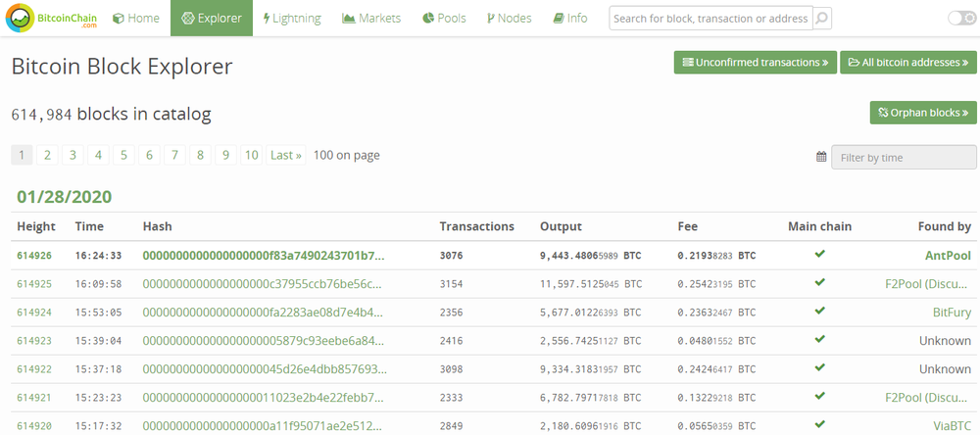This screenshot has width=980, height=435.
Task: Open F2Pool link for block 614925
Action: [x=928, y=284]
